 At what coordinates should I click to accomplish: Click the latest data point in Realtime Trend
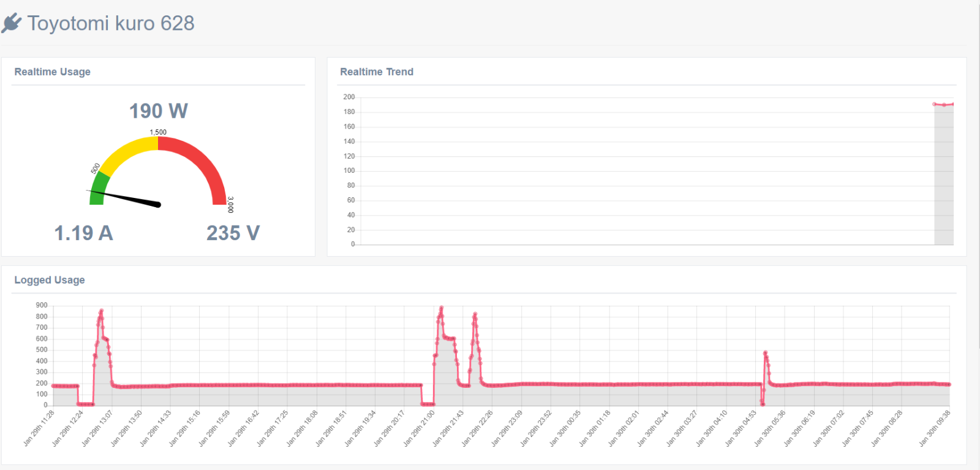click(953, 104)
